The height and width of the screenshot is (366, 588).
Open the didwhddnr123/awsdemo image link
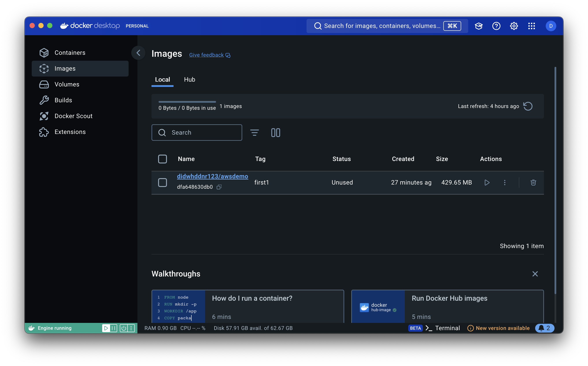click(212, 176)
